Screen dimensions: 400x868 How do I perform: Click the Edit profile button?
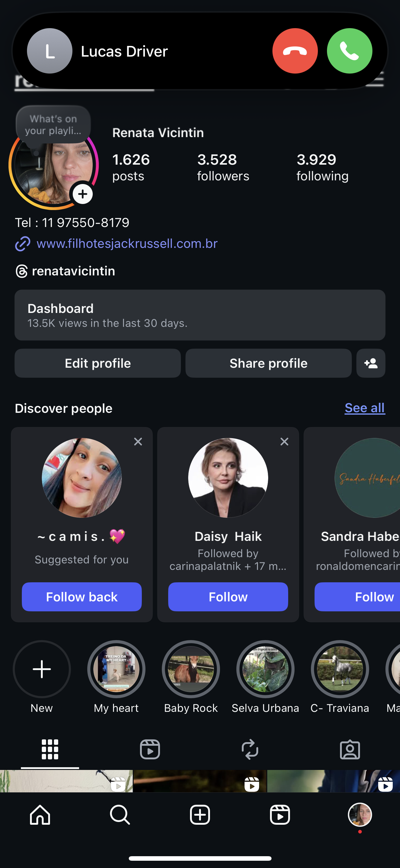[98, 363]
